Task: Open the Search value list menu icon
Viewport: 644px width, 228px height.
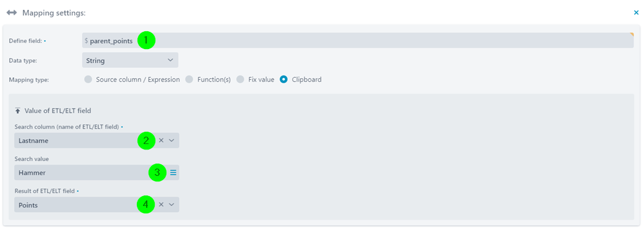Action: click(173, 173)
